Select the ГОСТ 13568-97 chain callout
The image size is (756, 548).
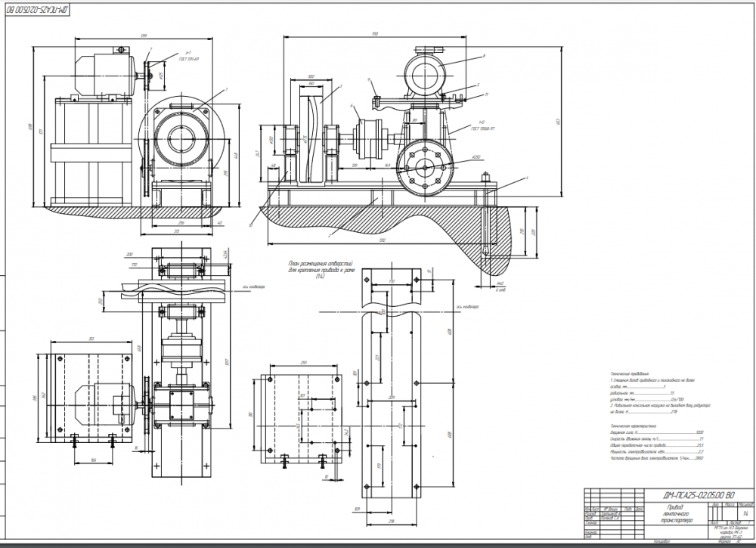click(482, 128)
